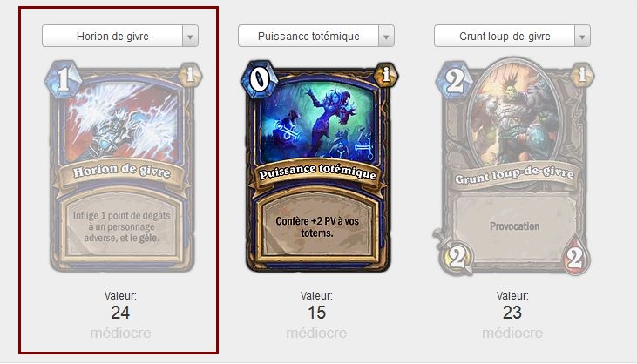Viewport: 637px width, 364px height.
Task: Click the attack sword icon on Grunt loup-de-givre
Action: point(455,253)
